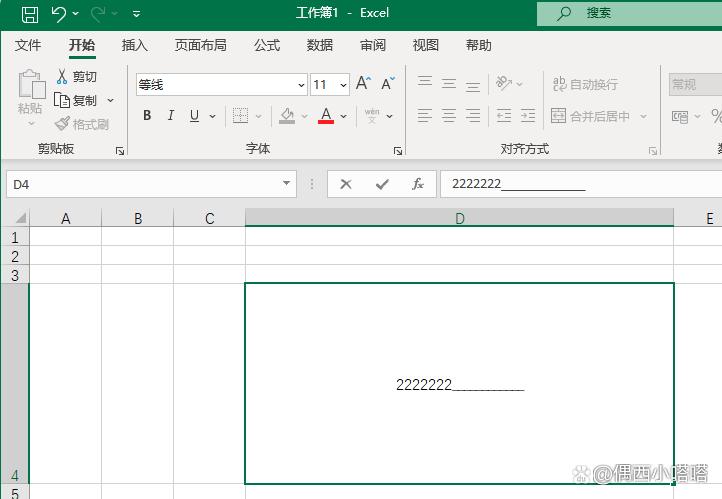Open the underline style dropdown arrow

pyautogui.click(x=212, y=116)
